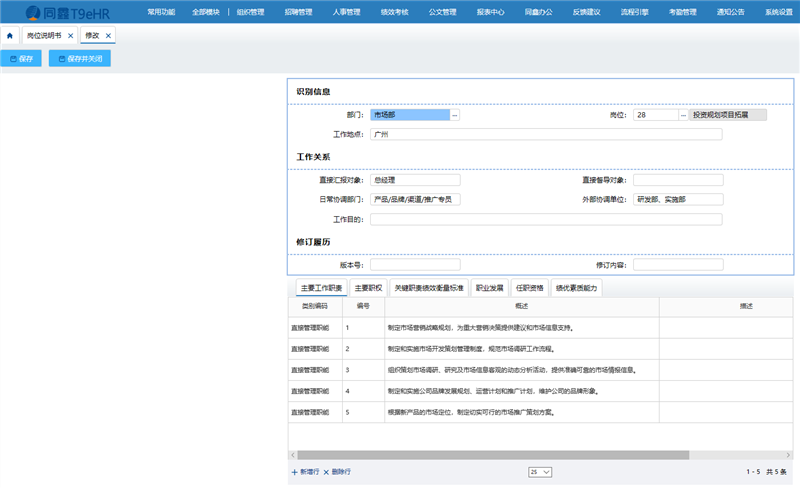Screen dimensions: 800x488
Task: Close the 修改 tab
Action: click(x=108, y=35)
